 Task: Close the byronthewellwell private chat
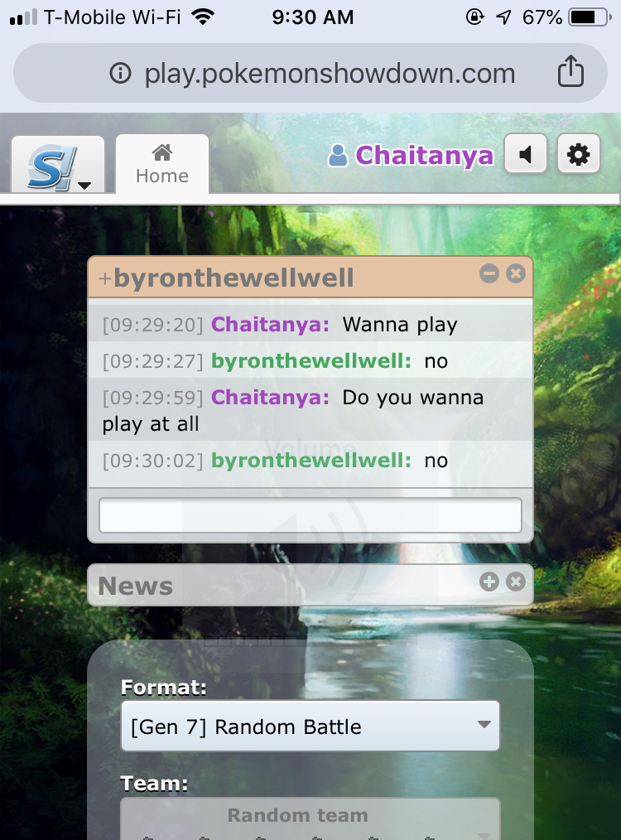[x=516, y=273]
